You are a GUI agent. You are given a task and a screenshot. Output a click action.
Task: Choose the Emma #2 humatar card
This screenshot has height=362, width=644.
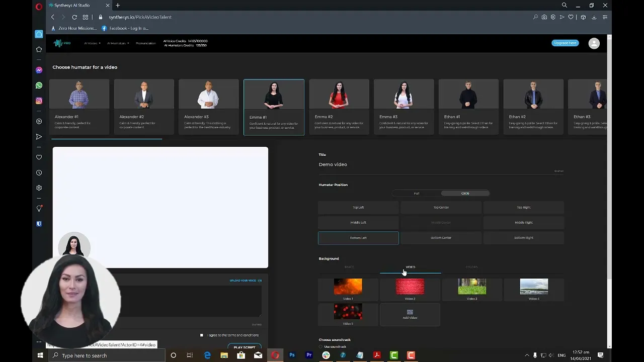click(339, 107)
